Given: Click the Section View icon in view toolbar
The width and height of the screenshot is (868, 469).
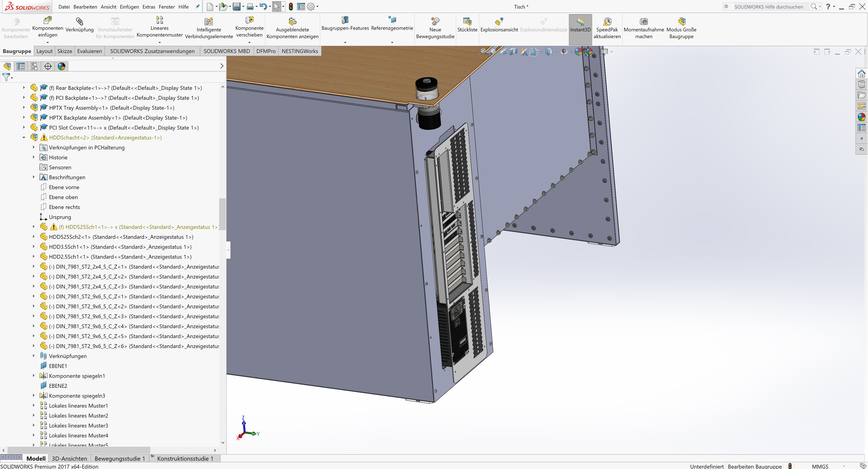Looking at the screenshot, I should [x=513, y=51].
